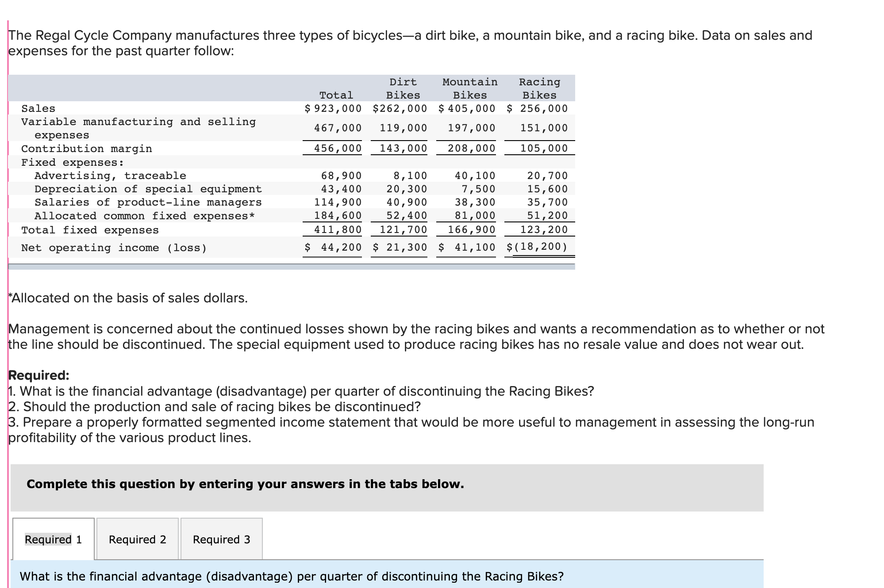The height and width of the screenshot is (588, 884).
Task: Click the financial advantage question prompt in blue panel
Action: [x=292, y=577]
